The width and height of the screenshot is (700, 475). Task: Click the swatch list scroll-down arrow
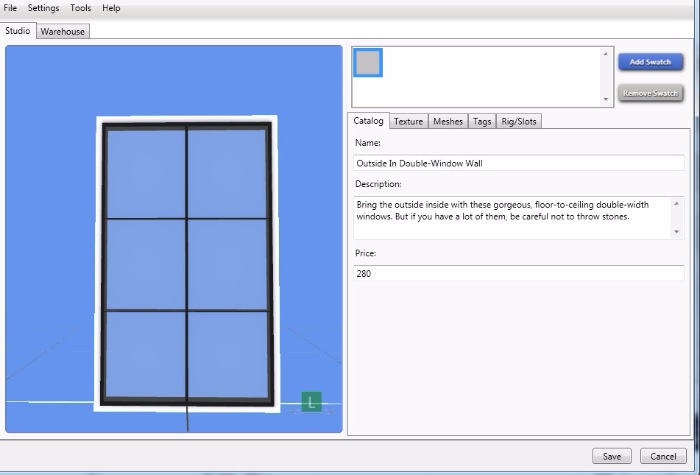(x=606, y=100)
